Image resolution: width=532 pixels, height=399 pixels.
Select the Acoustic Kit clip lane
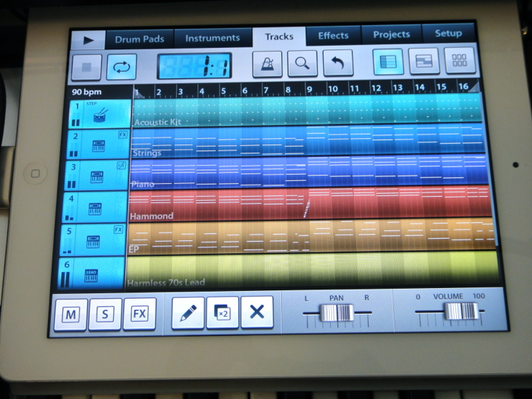[307, 111]
